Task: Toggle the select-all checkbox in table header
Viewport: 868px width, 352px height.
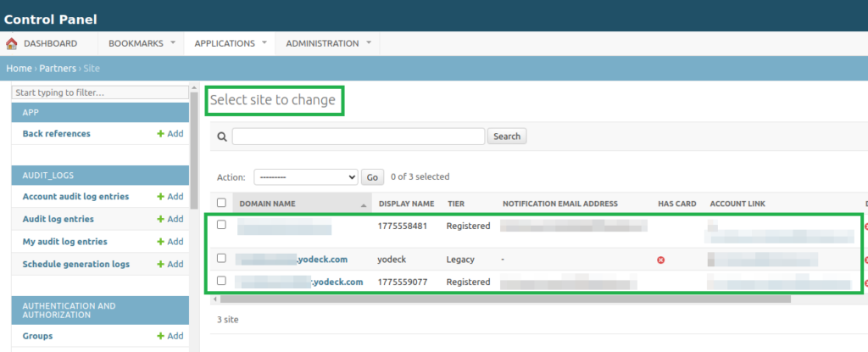Action: click(x=222, y=204)
